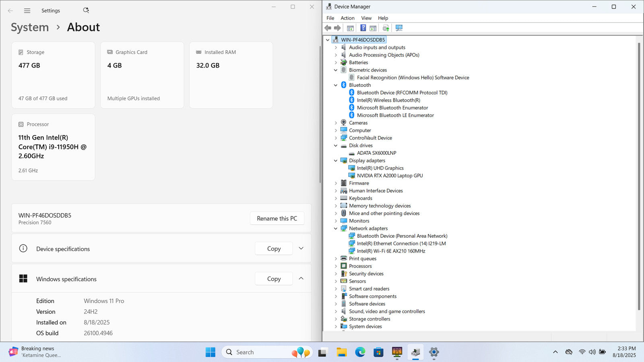The width and height of the screenshot is (644, 362).
Task: Copy the Windows specifications
Action: coord(274,279)
